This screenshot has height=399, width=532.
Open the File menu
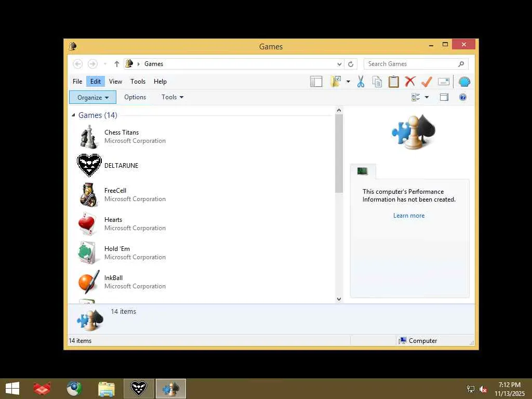pos(77,82)
